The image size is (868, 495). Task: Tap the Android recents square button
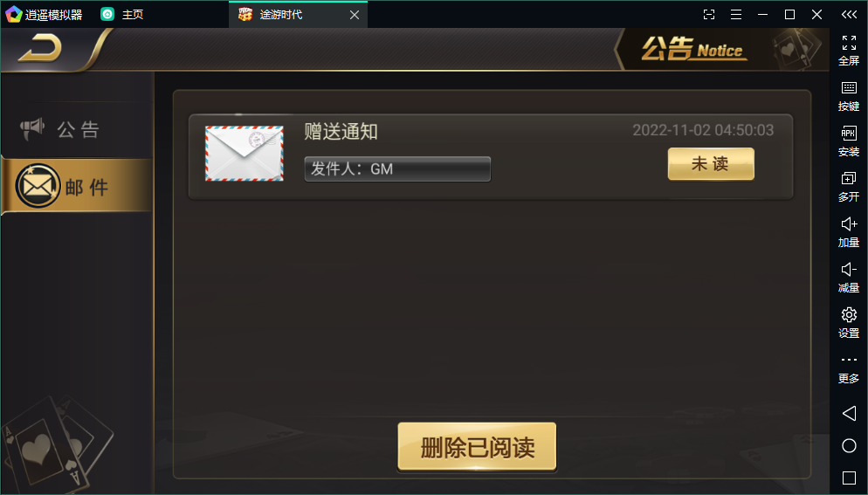pos(849,478)
